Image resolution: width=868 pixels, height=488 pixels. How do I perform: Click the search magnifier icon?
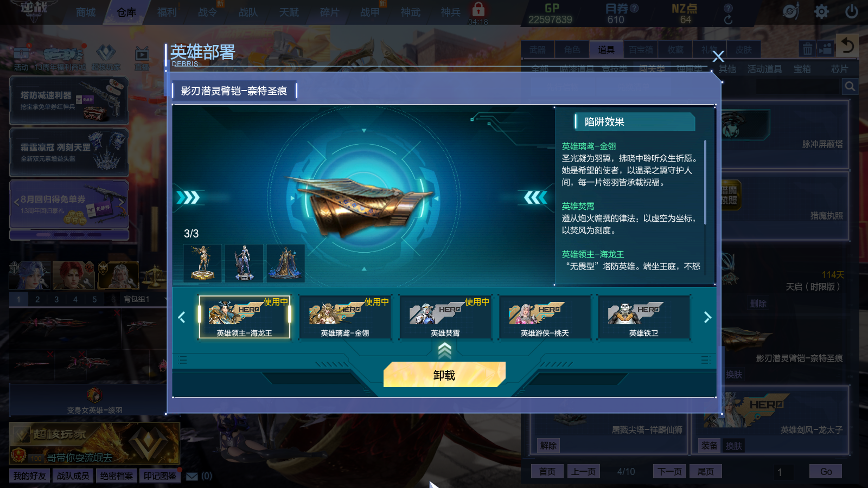pos(850,86)
